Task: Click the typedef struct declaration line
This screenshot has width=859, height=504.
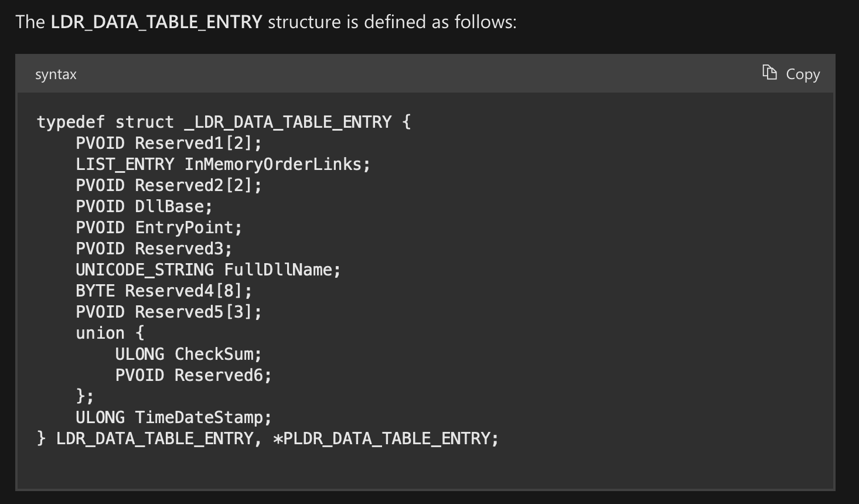Action: tap(223, 121)
